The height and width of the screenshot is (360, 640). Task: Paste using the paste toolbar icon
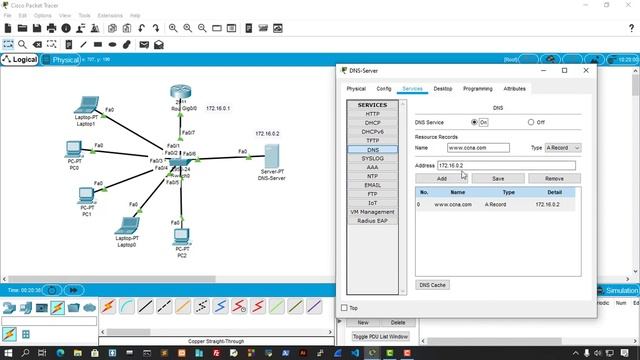(127, 28)
